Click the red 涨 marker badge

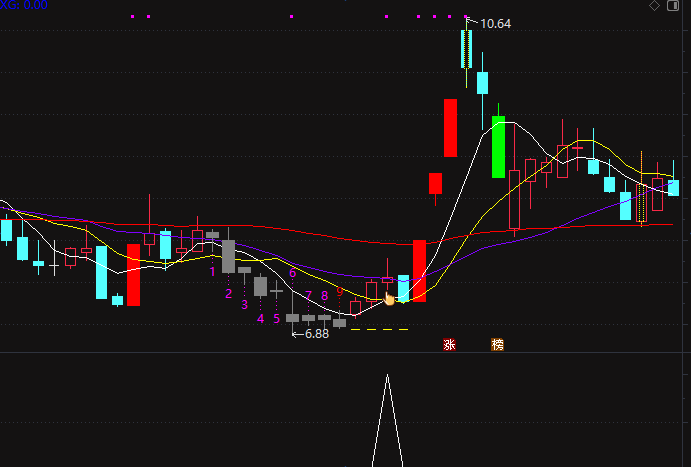[450, 345]
